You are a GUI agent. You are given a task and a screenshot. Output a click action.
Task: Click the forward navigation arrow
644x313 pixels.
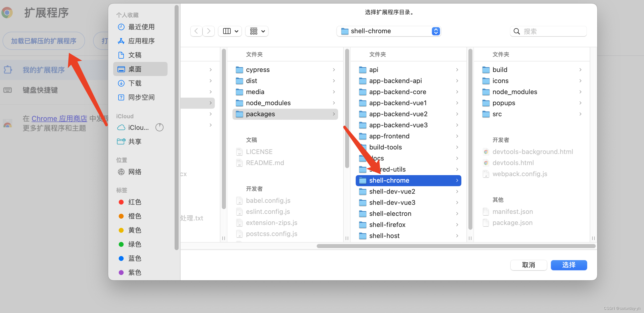[209, 31]
